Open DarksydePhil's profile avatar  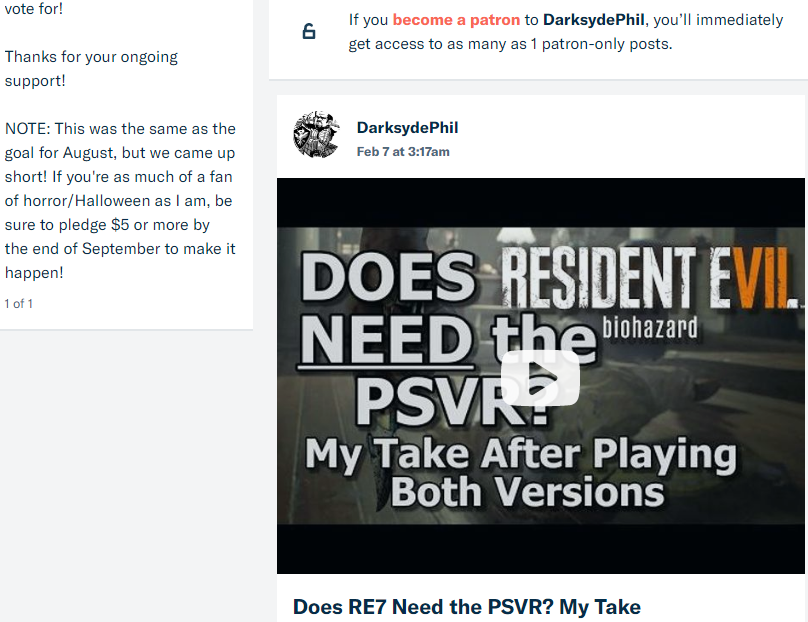tap(316, 134)
